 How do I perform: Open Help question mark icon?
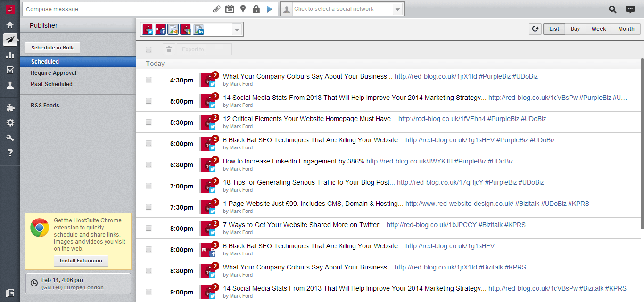pyautogui.click(x=10, y=153)
